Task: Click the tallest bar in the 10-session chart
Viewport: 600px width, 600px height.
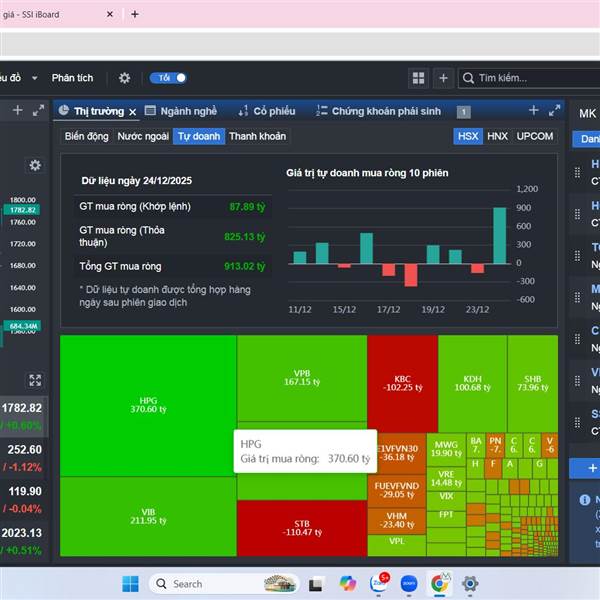Action: [x=500, y=236]
